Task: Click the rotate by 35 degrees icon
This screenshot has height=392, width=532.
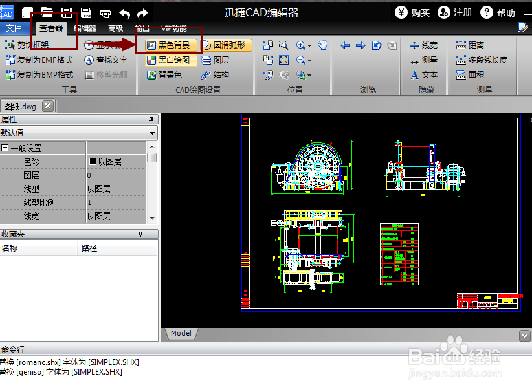Action: coord(268,75)
